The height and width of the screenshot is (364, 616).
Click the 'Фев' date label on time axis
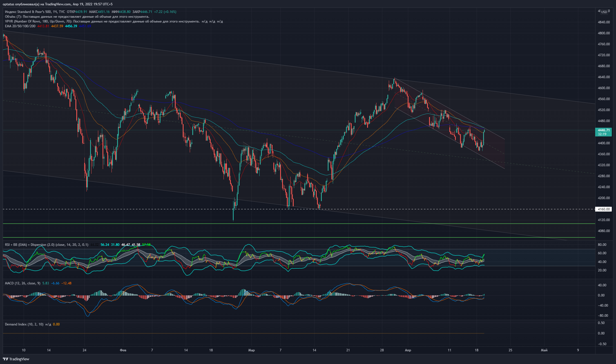coord(123,350)
